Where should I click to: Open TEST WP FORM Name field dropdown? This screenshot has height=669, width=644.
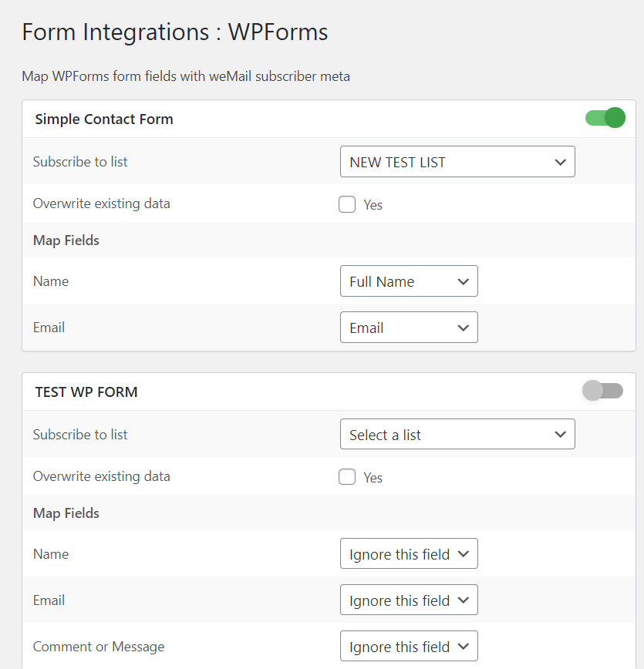point(409,554)
